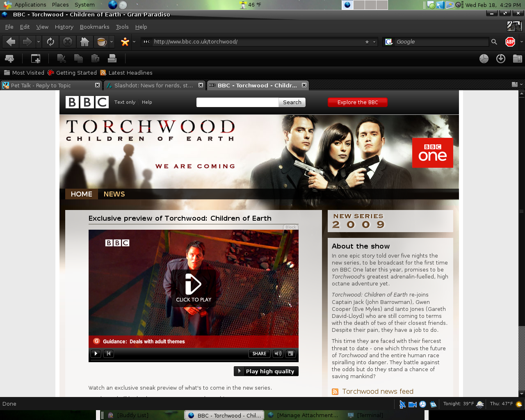This screenshot has width=525, height=420.
Task: Click the satellite dish status bar icon
Action: coord(402,404)
